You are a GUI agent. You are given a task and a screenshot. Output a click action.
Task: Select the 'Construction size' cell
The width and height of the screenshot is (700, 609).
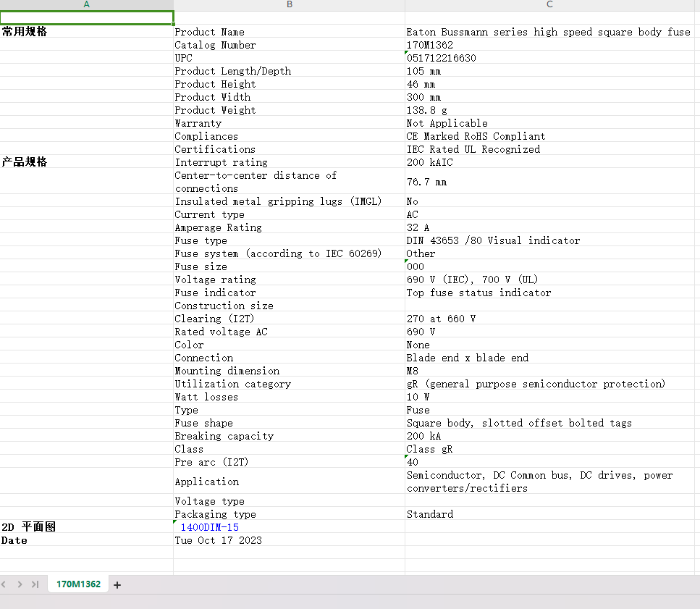[x=290, y=306]
